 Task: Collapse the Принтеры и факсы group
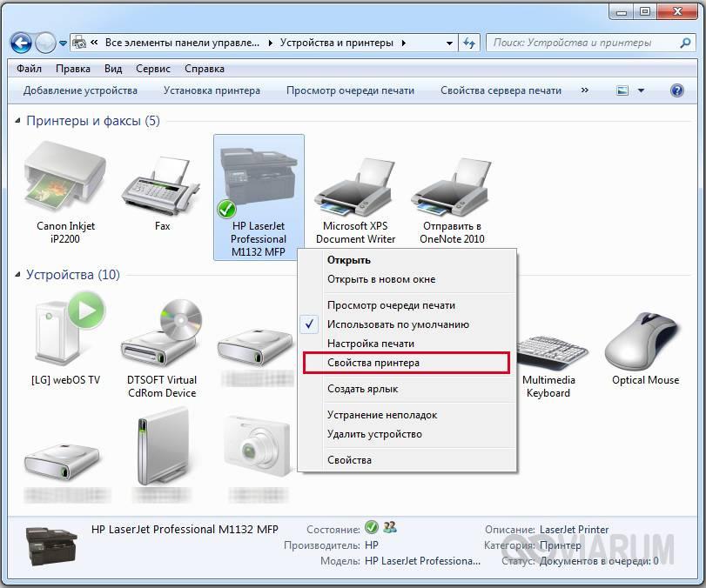click(17, 121)
